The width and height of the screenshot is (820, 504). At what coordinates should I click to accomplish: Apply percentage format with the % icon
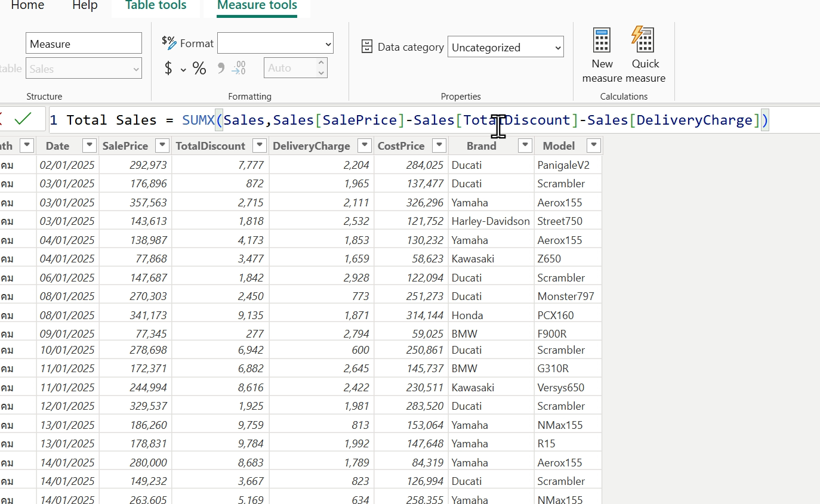point(199,67)
